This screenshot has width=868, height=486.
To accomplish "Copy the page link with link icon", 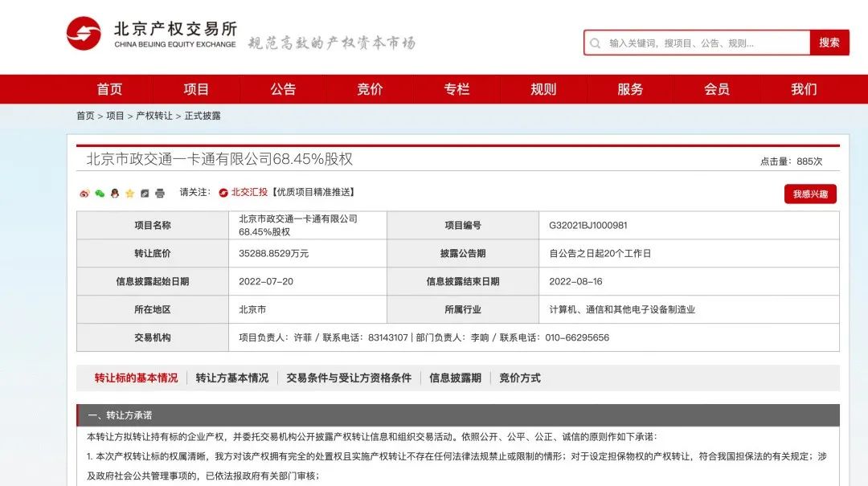I will (145, 193).
